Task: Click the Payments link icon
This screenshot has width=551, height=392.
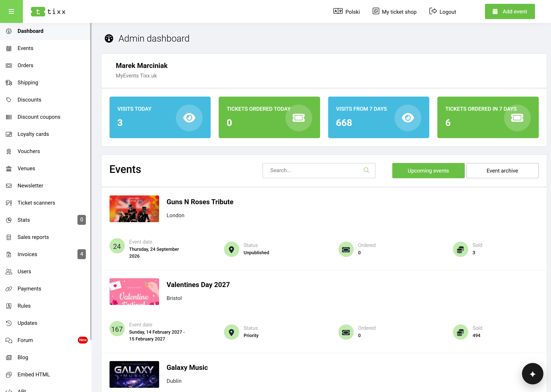Action: [x=9, y=289]
